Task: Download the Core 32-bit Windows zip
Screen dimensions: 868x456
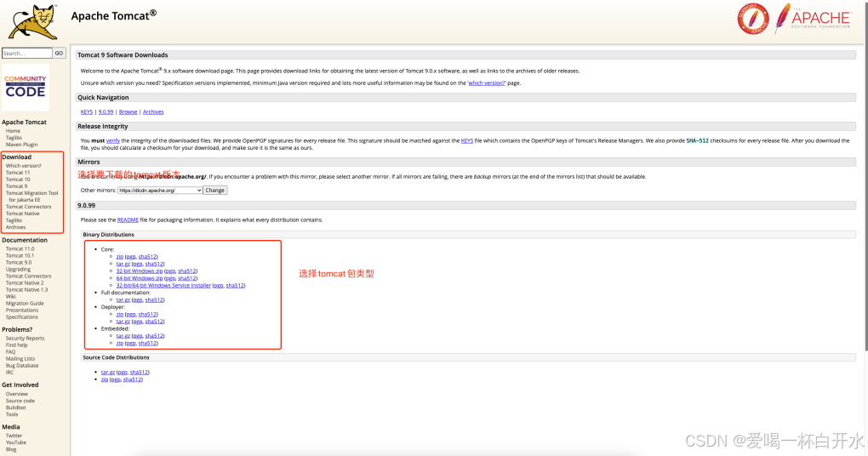Action: coord(140,271)
